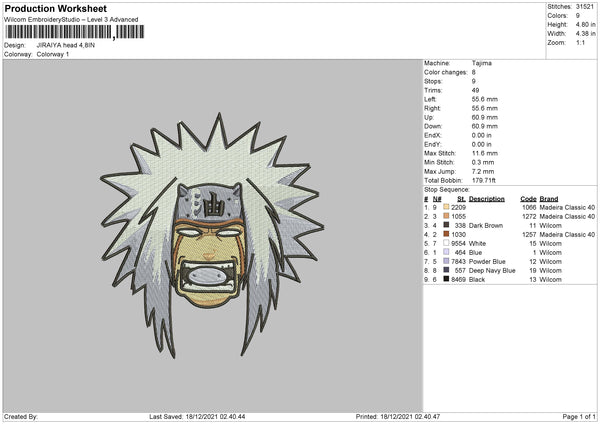This screenshot has height=424, width=600.
Task: Click the 'Colorway 1' value
Action: (x=53, y=54)
